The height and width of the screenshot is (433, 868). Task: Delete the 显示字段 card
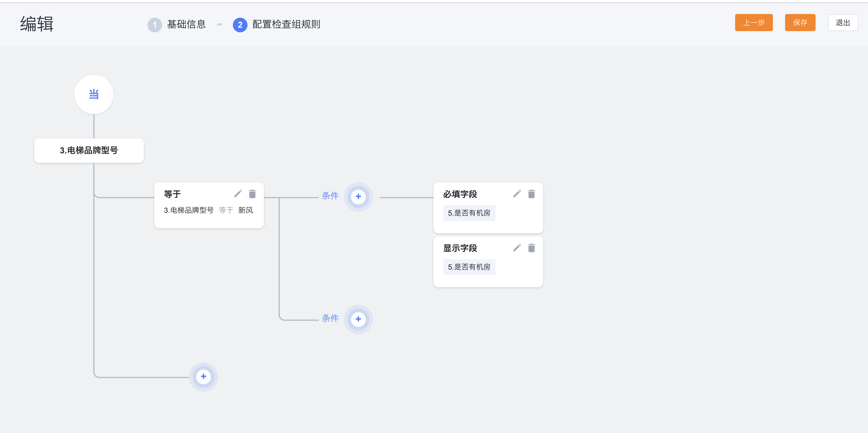[532, 248]
